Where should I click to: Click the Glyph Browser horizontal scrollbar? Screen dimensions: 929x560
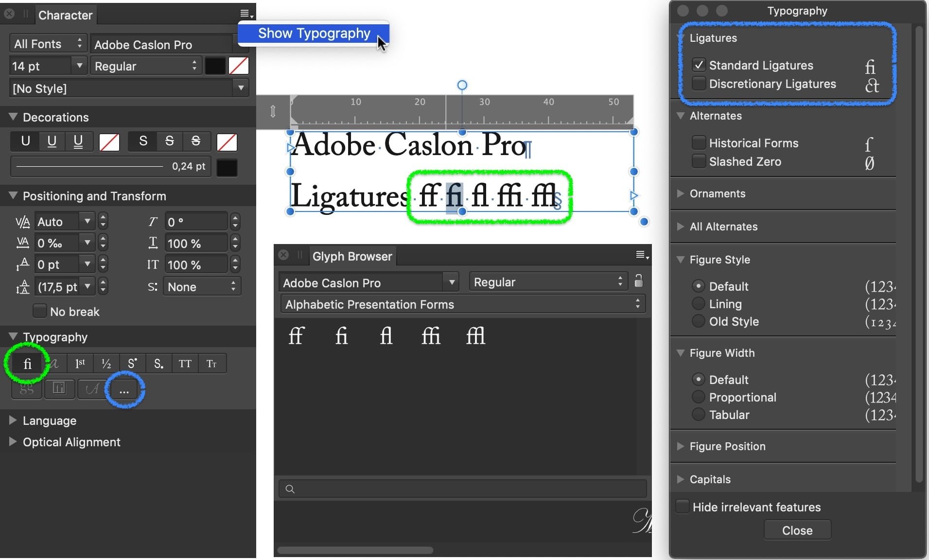[355, 550]
